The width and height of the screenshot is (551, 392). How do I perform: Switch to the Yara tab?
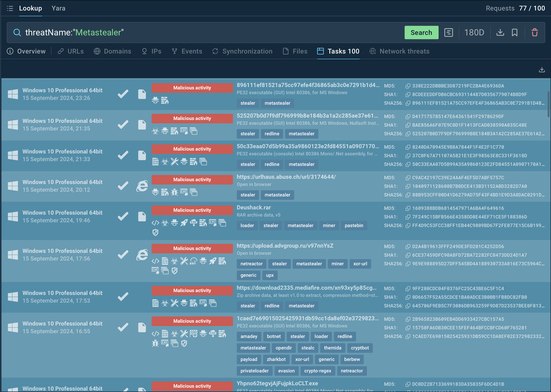coord(58,8)
